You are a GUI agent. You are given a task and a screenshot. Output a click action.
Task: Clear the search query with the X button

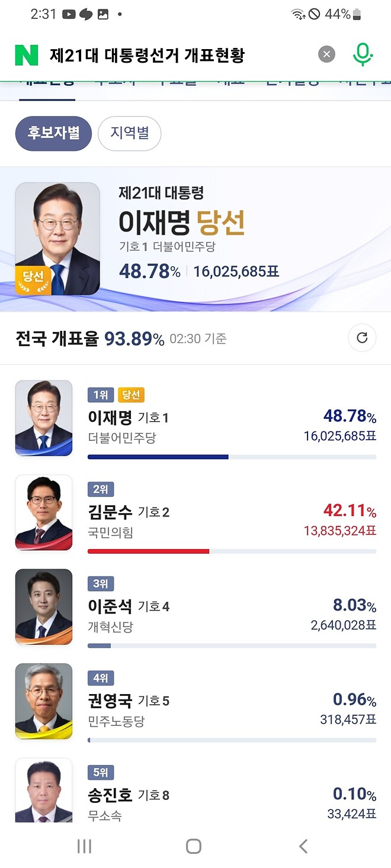[326, 54]
